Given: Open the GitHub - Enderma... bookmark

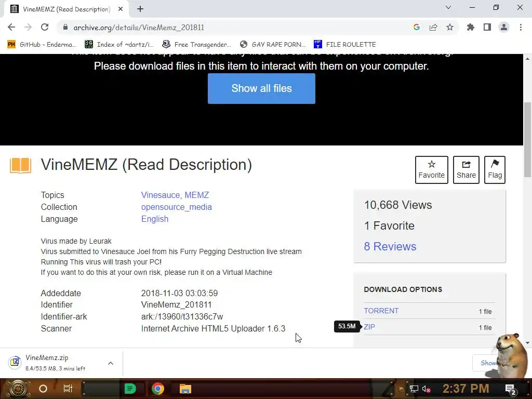Looking at the screenshot, I should coord(41,45).
